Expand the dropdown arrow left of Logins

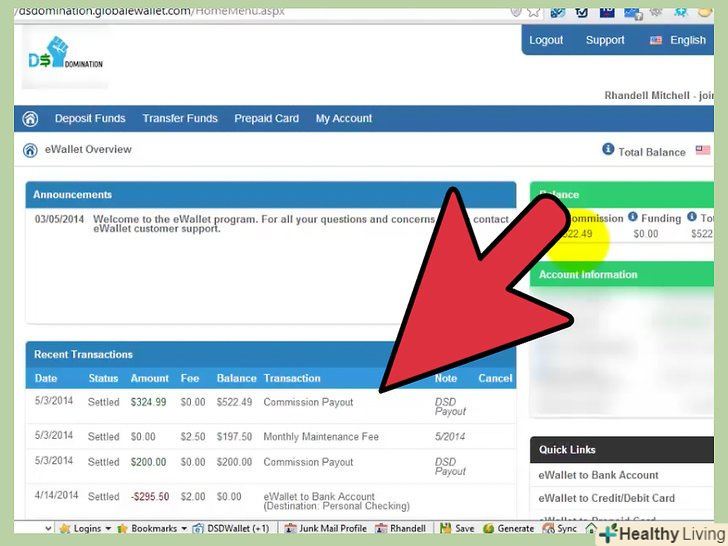(x=48, y=528)
